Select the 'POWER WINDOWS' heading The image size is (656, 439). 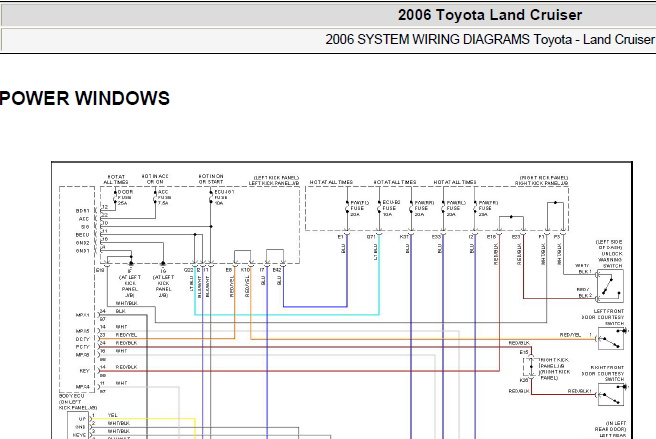(85, 98)
